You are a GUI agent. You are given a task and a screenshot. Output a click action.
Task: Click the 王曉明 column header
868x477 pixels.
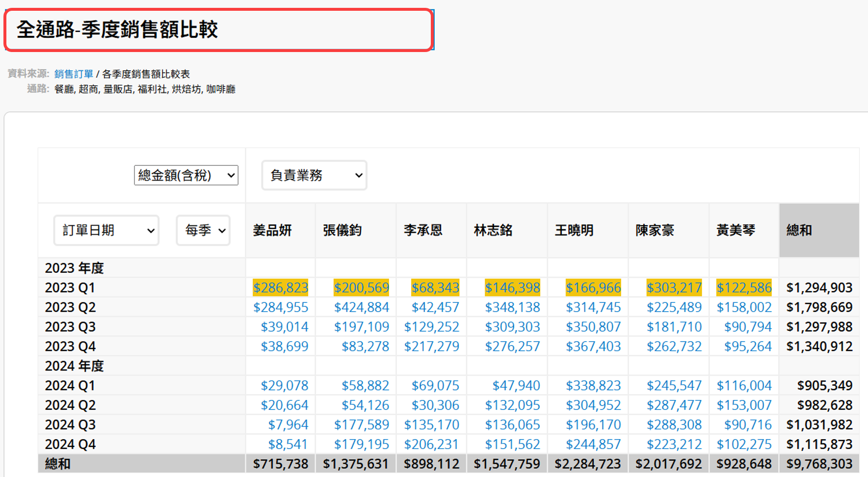click(574, 230)
